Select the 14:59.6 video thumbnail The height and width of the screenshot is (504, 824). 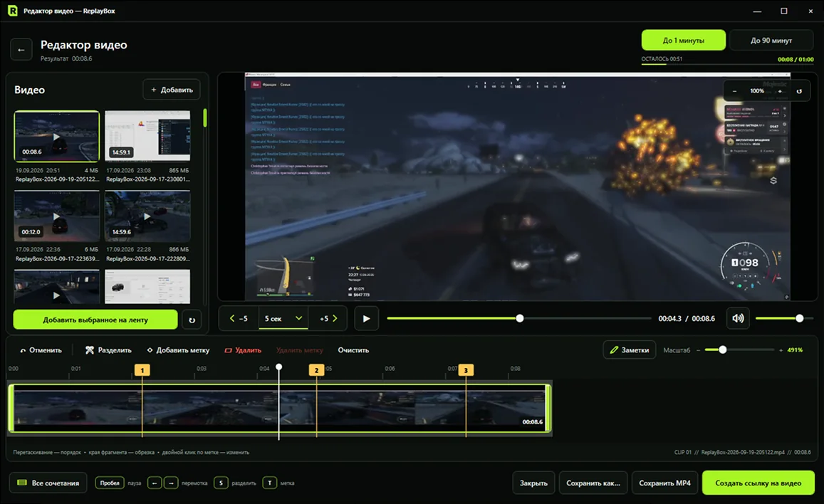tap(147, 216)
